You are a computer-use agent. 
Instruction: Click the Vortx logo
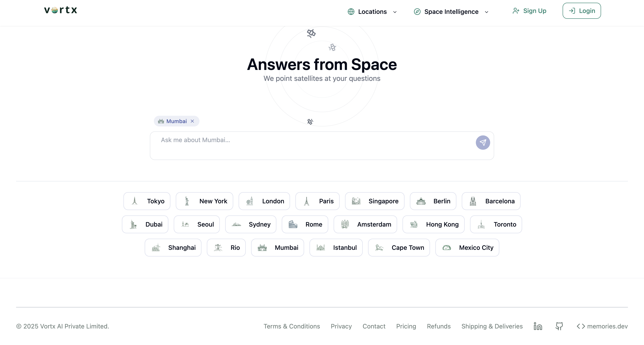61,10
